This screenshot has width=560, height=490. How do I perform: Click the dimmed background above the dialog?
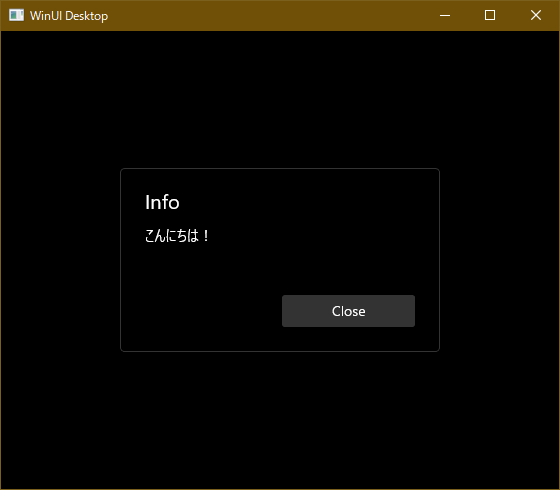tap(280, 100)
